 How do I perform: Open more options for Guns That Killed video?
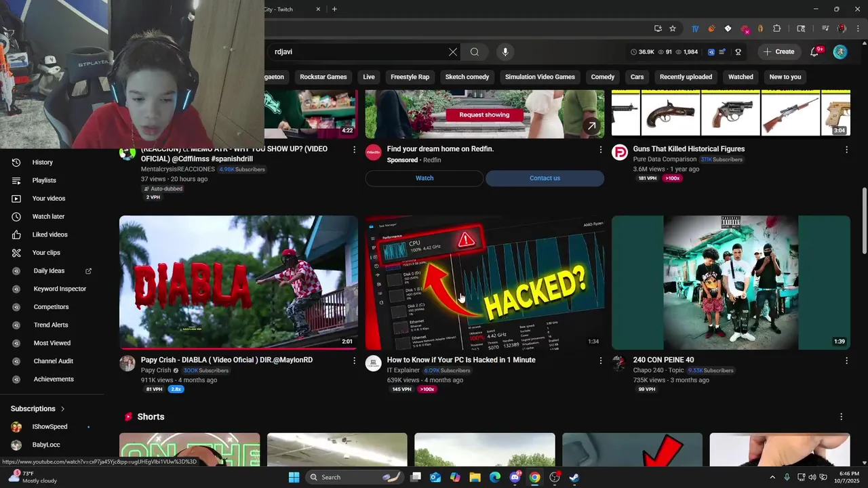pos(846,149)
